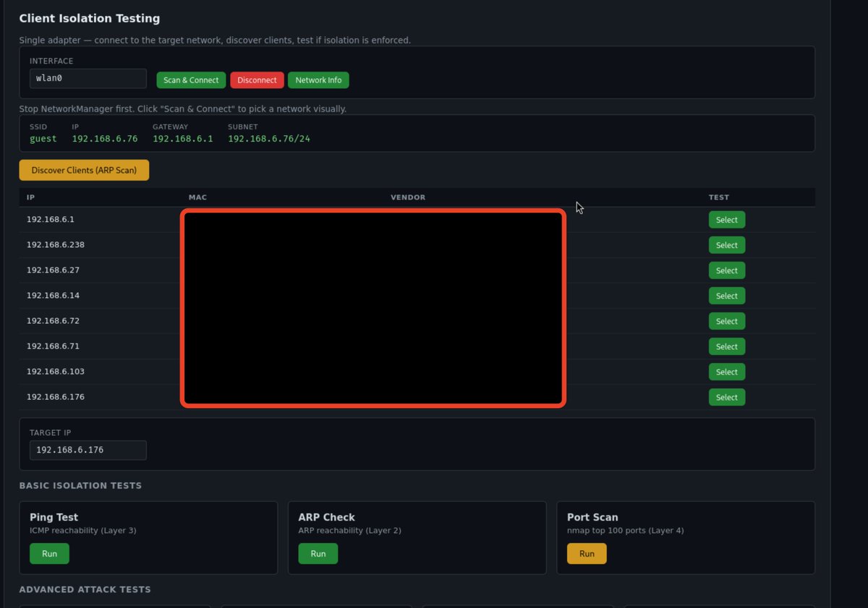Click the gateway value 192.168.6.1
868x608 pixels.
point(183,139)
